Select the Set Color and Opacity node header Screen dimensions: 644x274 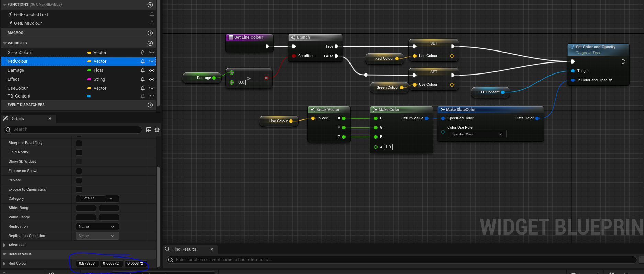[x=598, y=49]
